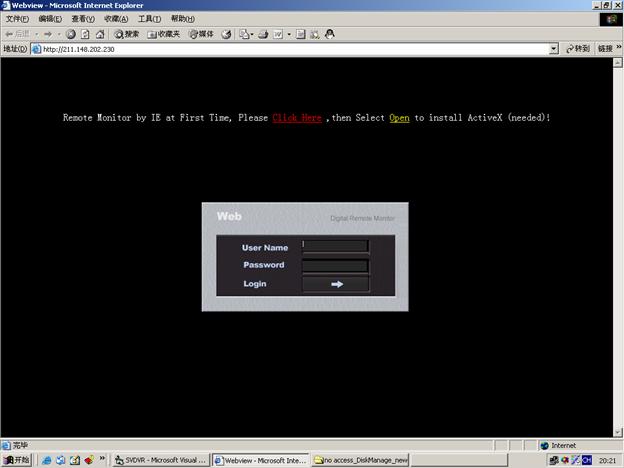This screenshot has width=624, height=468.
Task: Open the 文件 (File) menu
Action: tap(18, 19)
